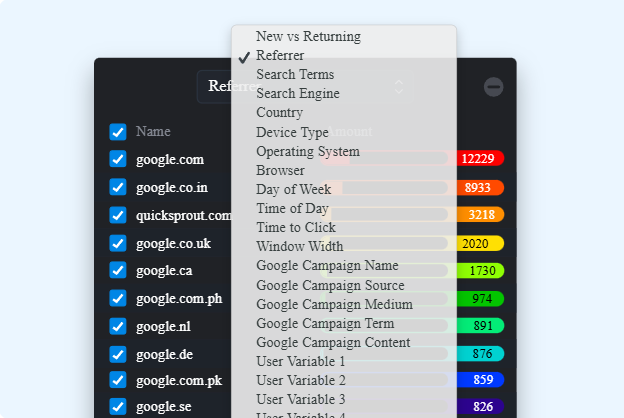Viewport: 624px width, 418px height.
Task: Uncheck the google.se checkbox
Action: 118,406
